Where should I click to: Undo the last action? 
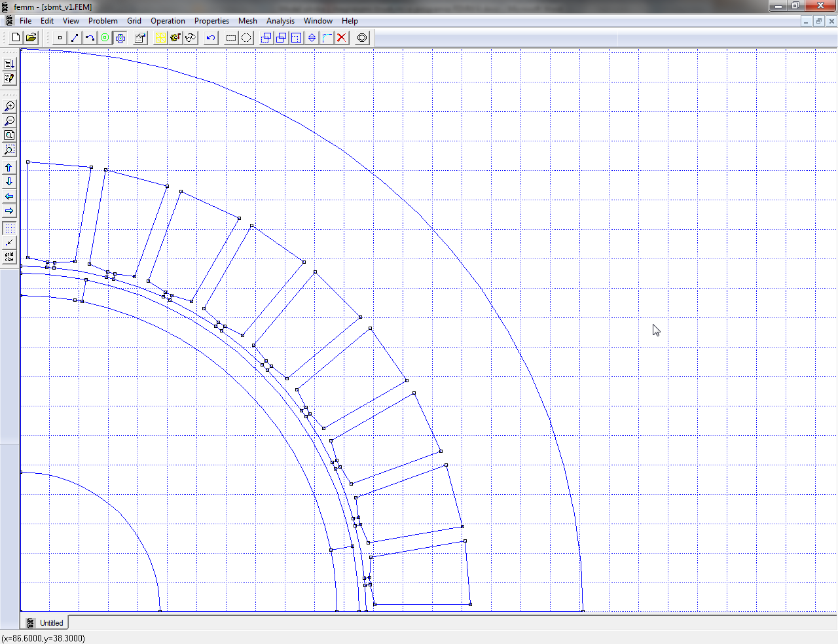pos(210,37)
